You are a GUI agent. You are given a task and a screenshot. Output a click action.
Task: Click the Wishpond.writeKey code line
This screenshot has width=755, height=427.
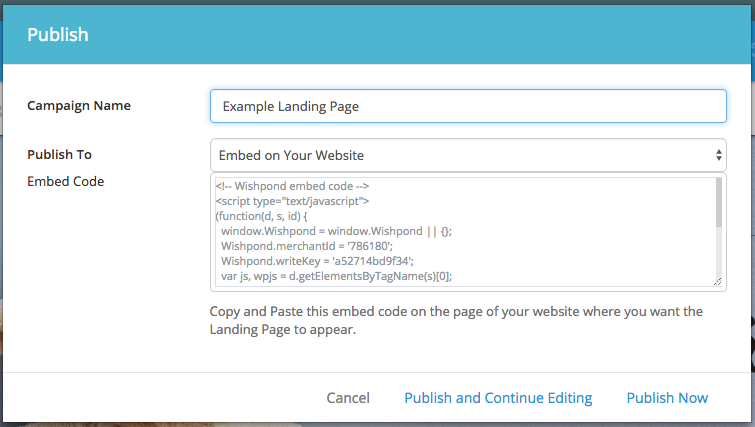(317, 261)
